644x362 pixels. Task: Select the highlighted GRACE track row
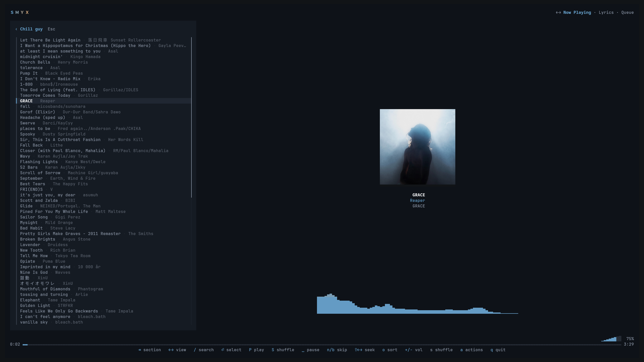point(104,101)
